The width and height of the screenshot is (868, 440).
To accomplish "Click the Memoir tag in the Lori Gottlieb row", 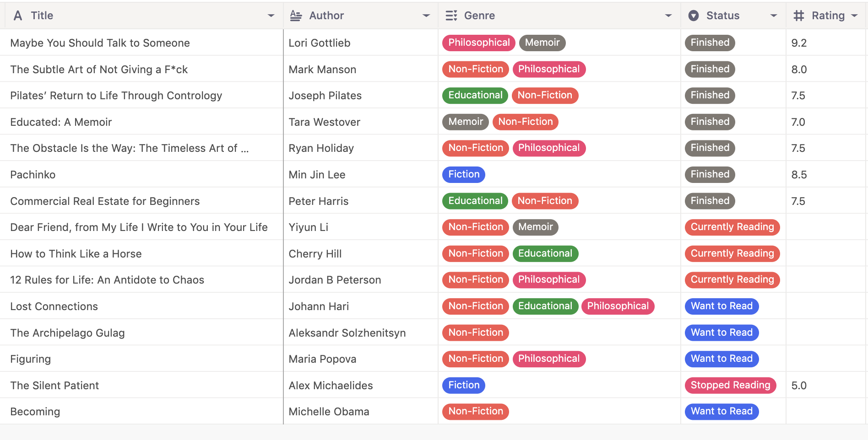I will (542, 43).
